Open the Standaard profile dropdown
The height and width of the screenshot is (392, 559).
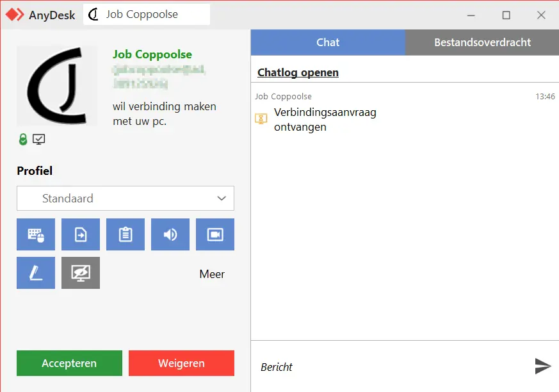(125, 199)
